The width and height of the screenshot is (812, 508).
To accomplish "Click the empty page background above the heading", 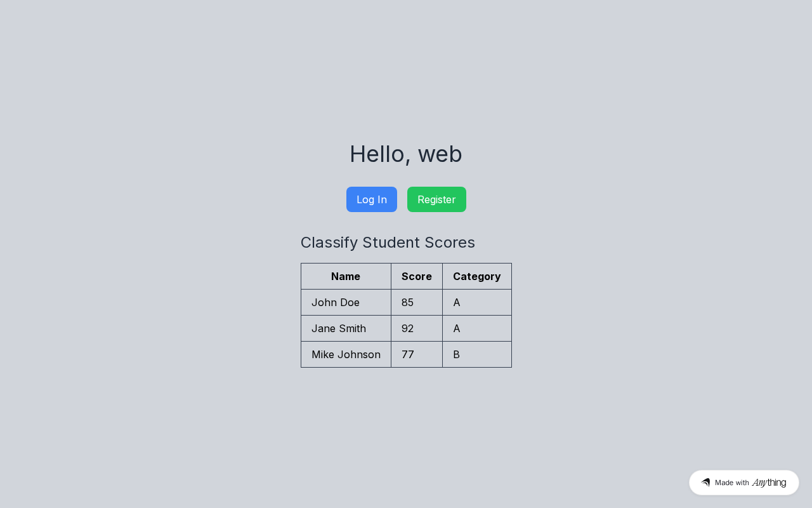I will [x=406, y=63].
